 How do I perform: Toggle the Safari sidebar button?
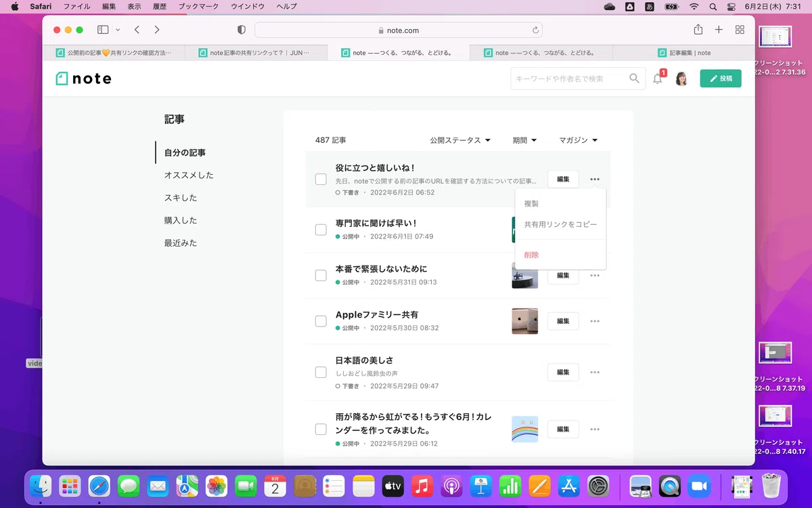click(103, 30)
